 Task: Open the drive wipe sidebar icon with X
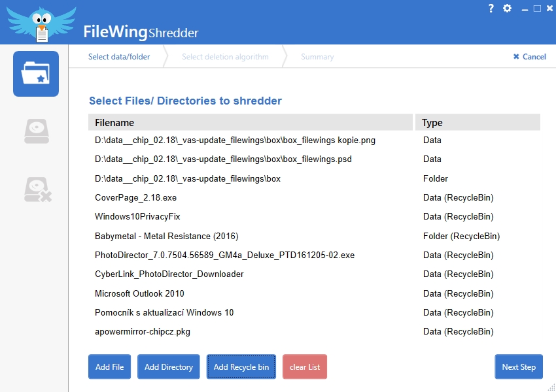(x=37, y=189)
